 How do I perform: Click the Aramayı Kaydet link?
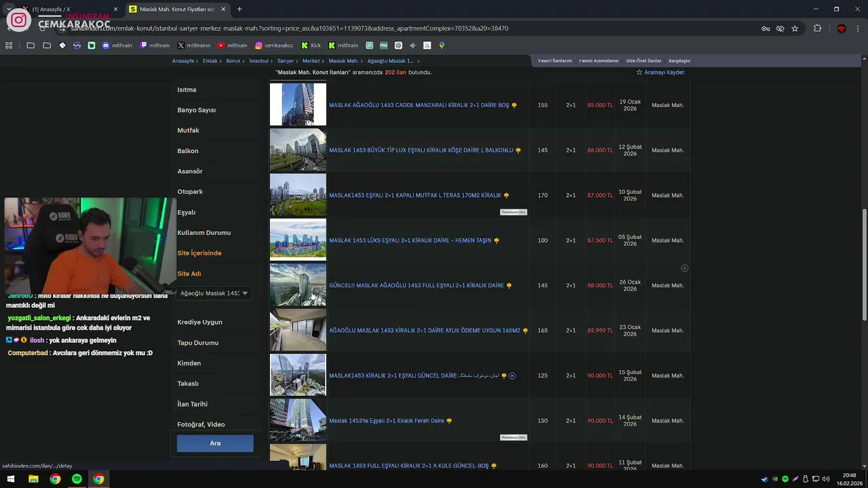point(660,73)
